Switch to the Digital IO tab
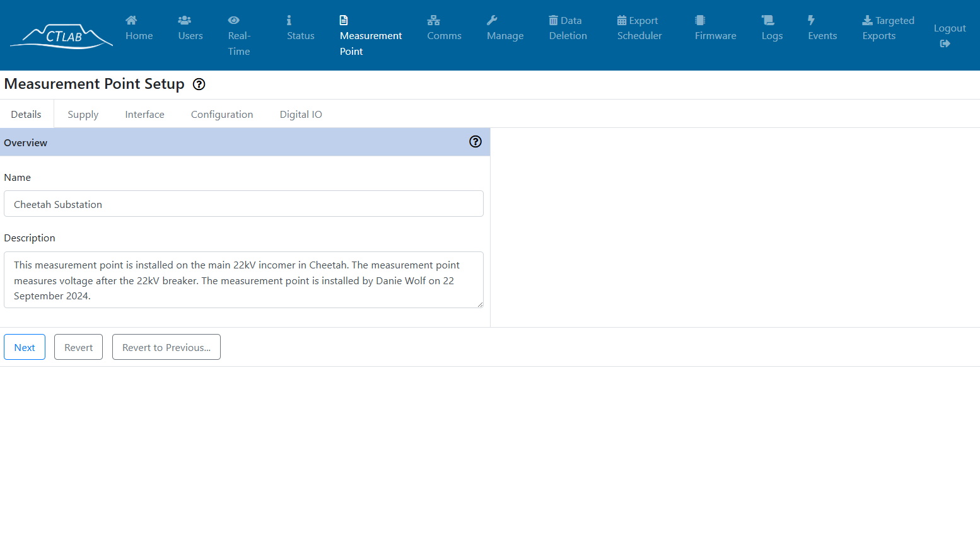 coord(301,114)
